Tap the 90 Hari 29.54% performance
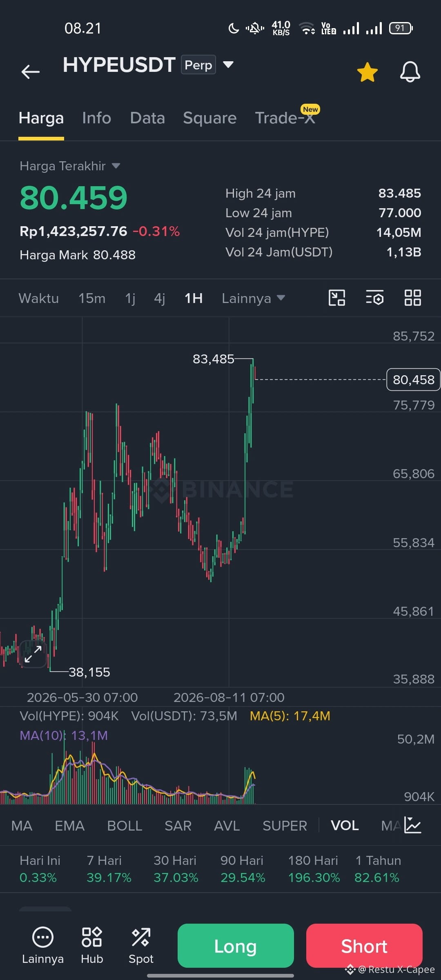 pos(243,869)
